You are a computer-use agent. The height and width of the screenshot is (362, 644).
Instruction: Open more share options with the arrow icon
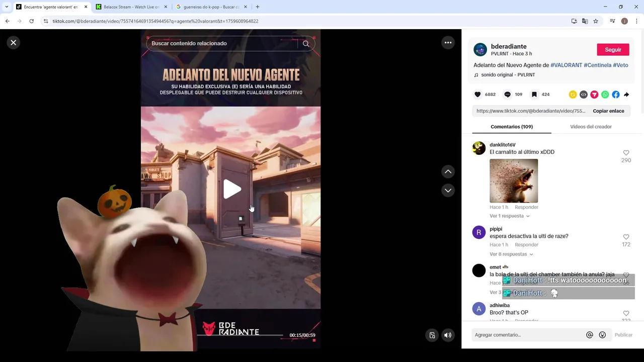[x=626, y=95]
